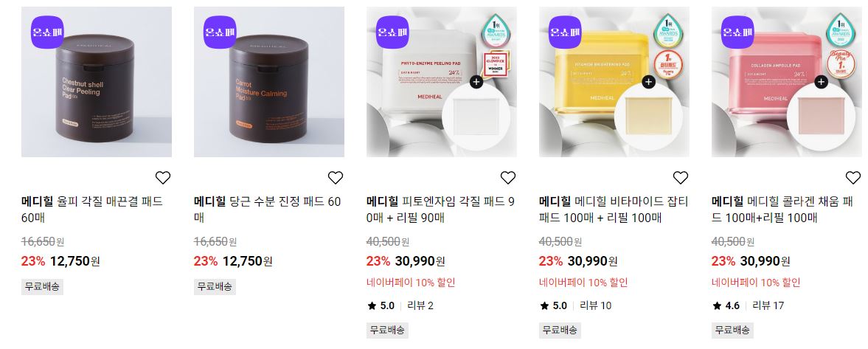Like the 율피 각질 매끈결 패드 heart icon
The height and width of the screenshot is (349, 868).
(x=163, y=178)
